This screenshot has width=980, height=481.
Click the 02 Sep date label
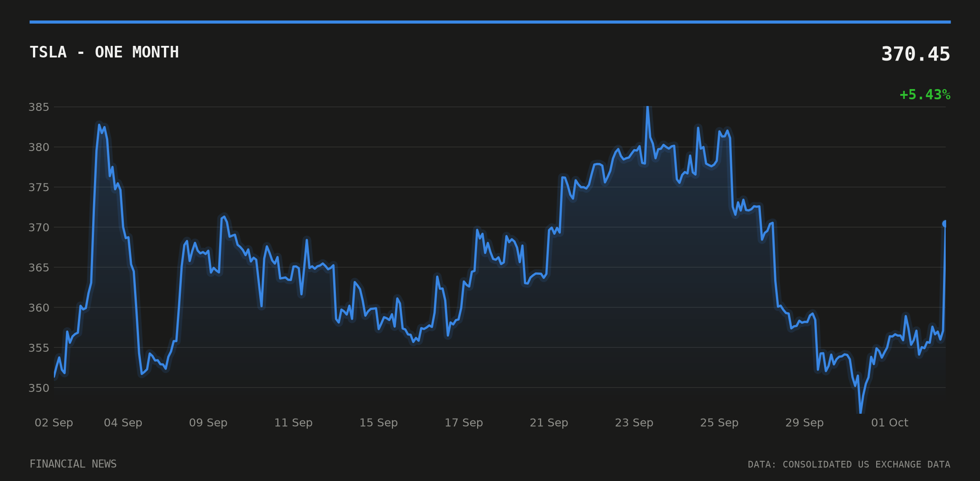(54, 423)
